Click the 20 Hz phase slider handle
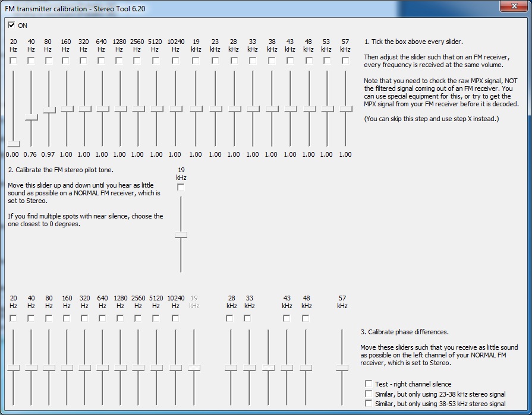This screenshot has width=532, height=415. (13, 368)
